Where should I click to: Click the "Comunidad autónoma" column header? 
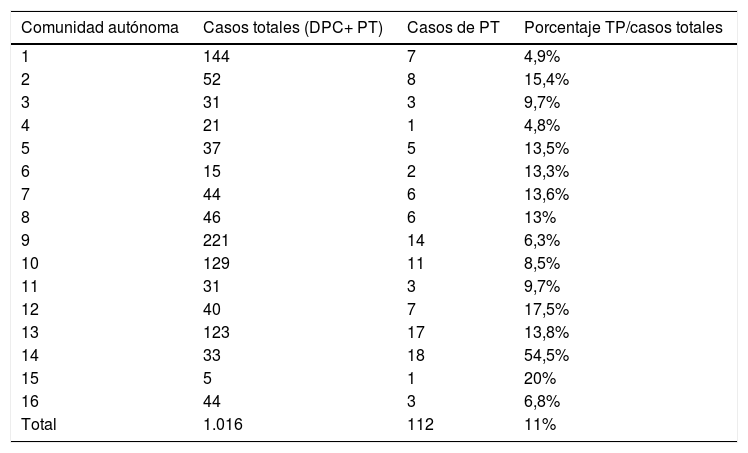100,27
